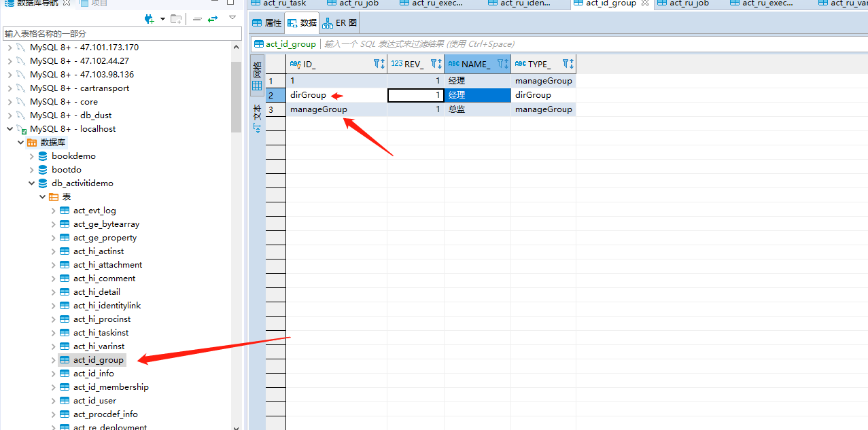Expand the act_id_info table node
Image resolution: width=868 pixels, height=430 pixels.
point(53,374)
